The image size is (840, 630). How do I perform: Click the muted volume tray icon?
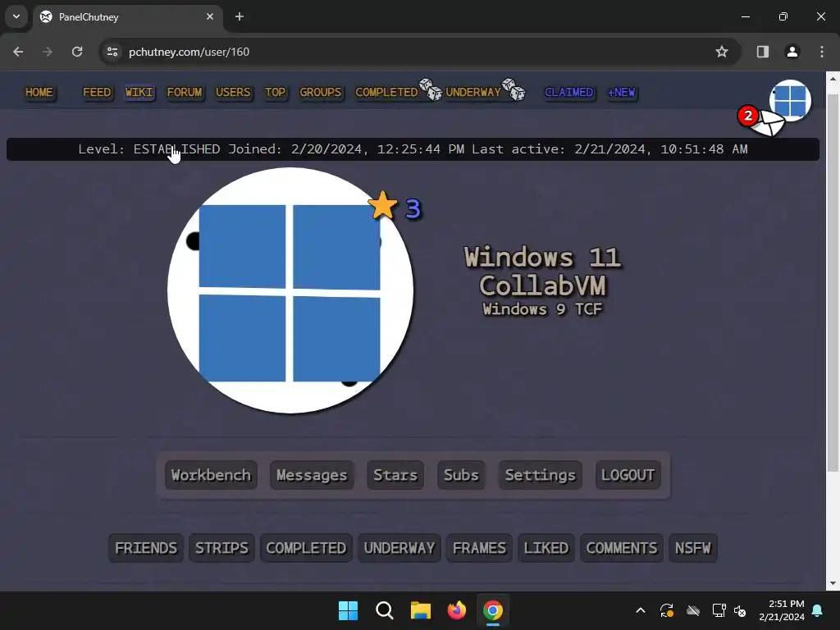coord(741,610)
